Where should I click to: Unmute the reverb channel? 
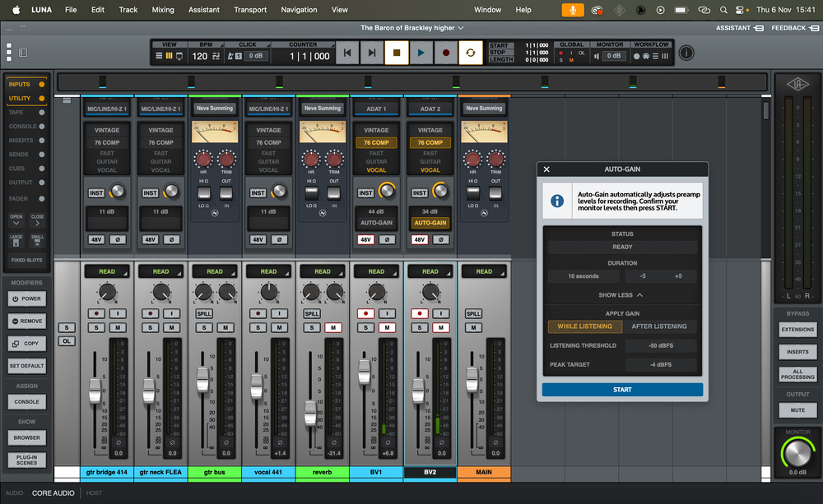[x=333, y=328]
